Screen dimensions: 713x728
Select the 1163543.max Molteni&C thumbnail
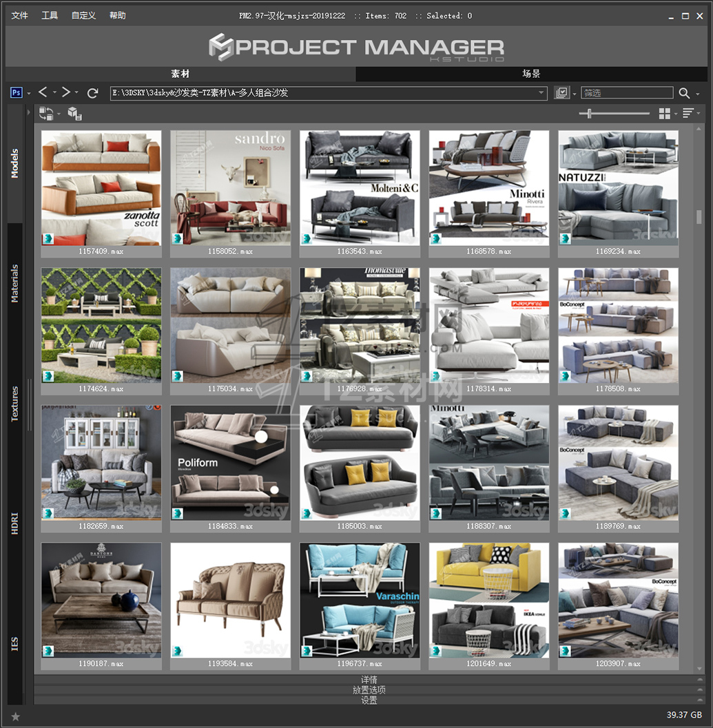[360, 188]
